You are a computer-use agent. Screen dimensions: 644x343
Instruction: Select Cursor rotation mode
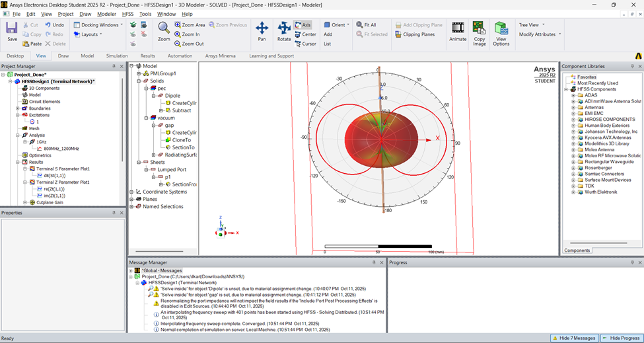305,44
